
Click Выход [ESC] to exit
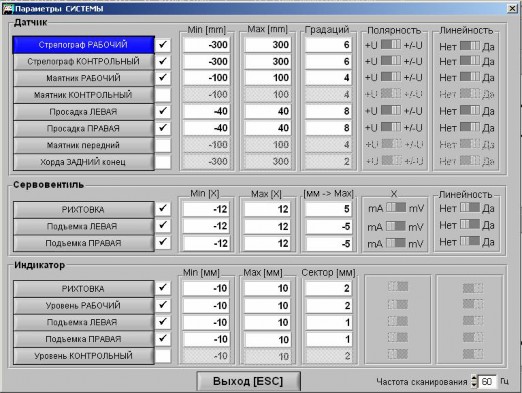coord(248,381)
